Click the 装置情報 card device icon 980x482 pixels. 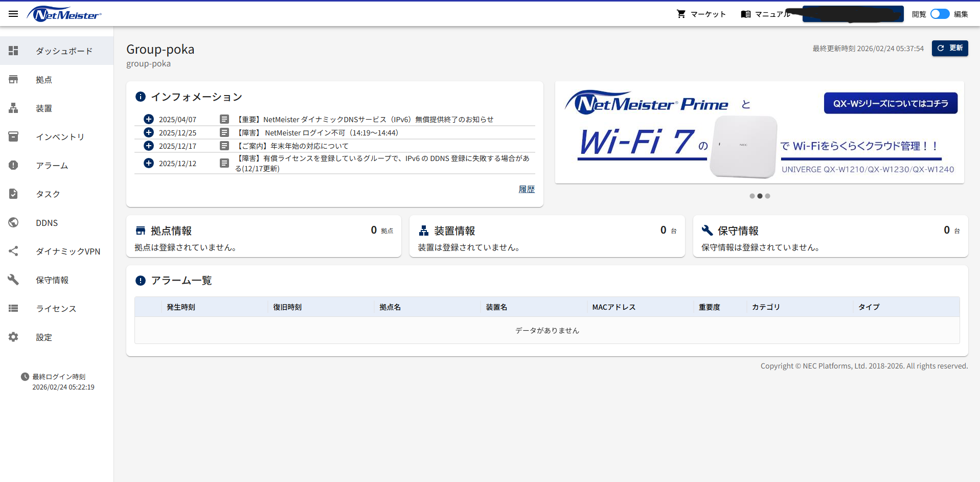coord(424,231)
